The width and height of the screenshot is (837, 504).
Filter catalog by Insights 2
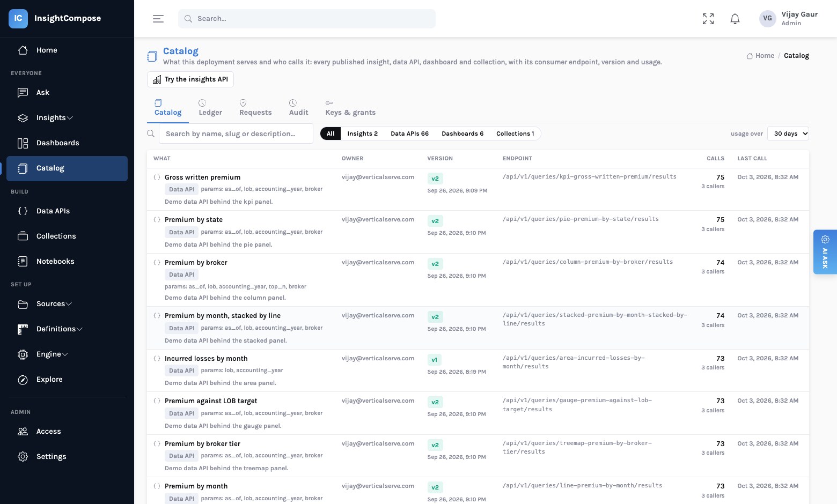point(362,134)
